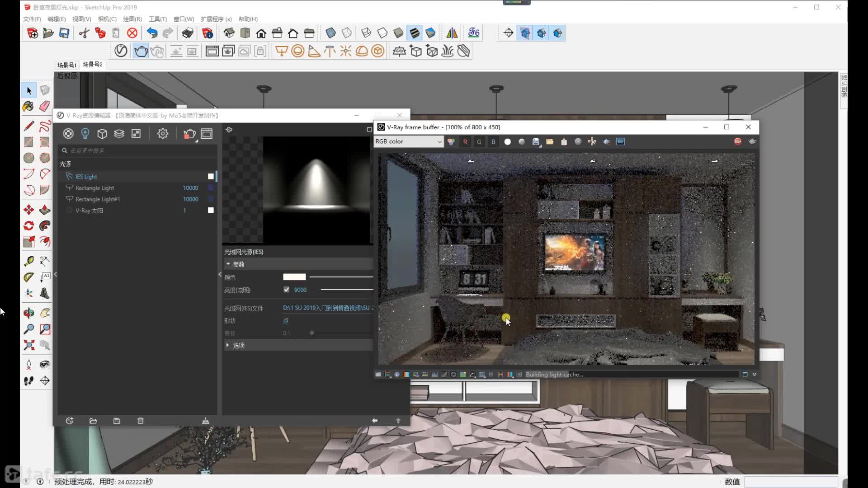The width and height of the screenshot is (868, 488).
Task: Stop the rendering in frame buffer
Action: [738, 141]
